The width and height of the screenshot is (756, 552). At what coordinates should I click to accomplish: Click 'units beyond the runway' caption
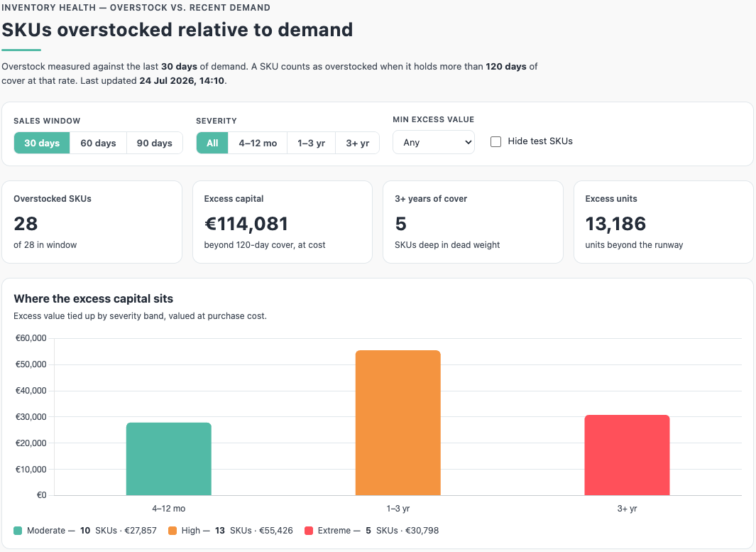(x=634, y=244)
